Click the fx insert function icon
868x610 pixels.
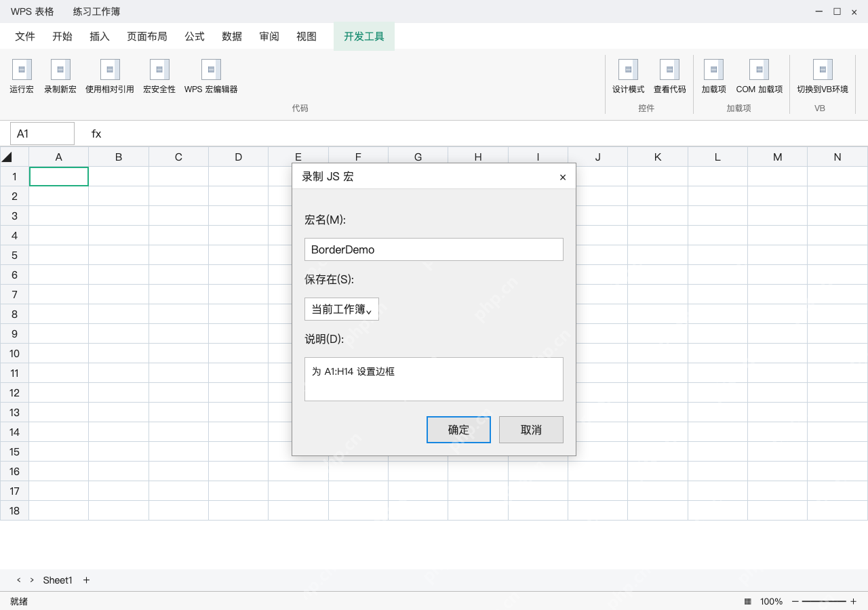[x=96, y=134]
